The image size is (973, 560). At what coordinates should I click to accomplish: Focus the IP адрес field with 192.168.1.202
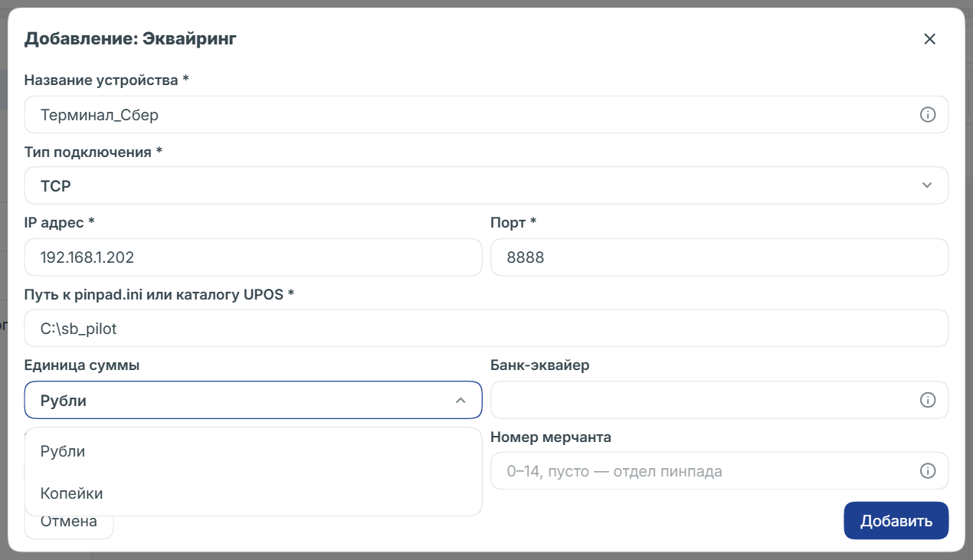254,257
